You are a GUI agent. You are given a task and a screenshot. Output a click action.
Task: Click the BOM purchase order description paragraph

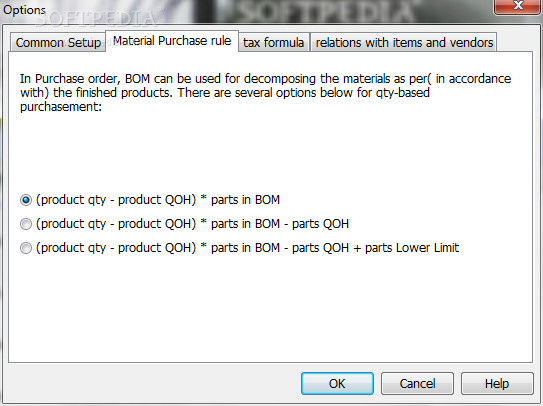(265, 92)
